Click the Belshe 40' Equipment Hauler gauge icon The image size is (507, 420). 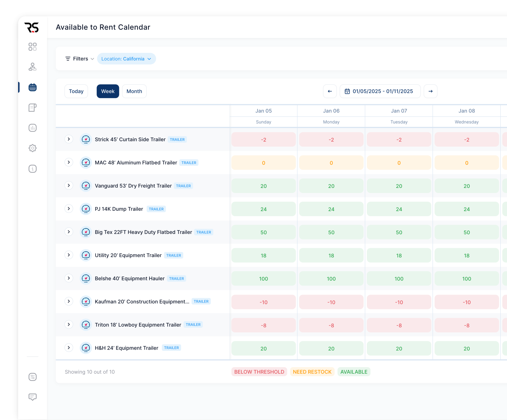[x=86, y=278]
